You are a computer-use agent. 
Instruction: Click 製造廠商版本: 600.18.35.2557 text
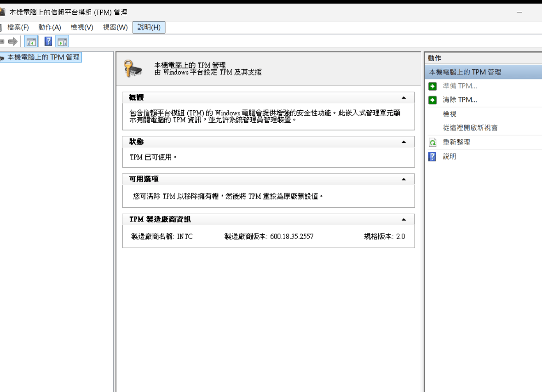[x=269, y=237]
